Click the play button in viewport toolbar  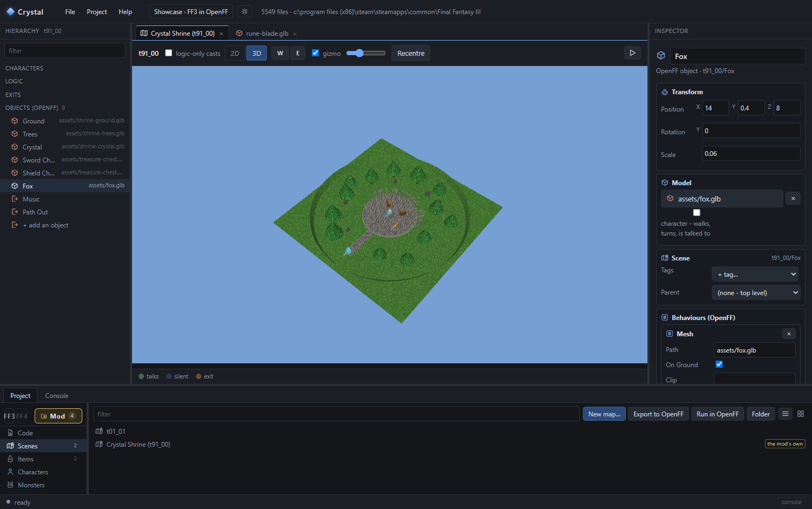click(632, 53)
